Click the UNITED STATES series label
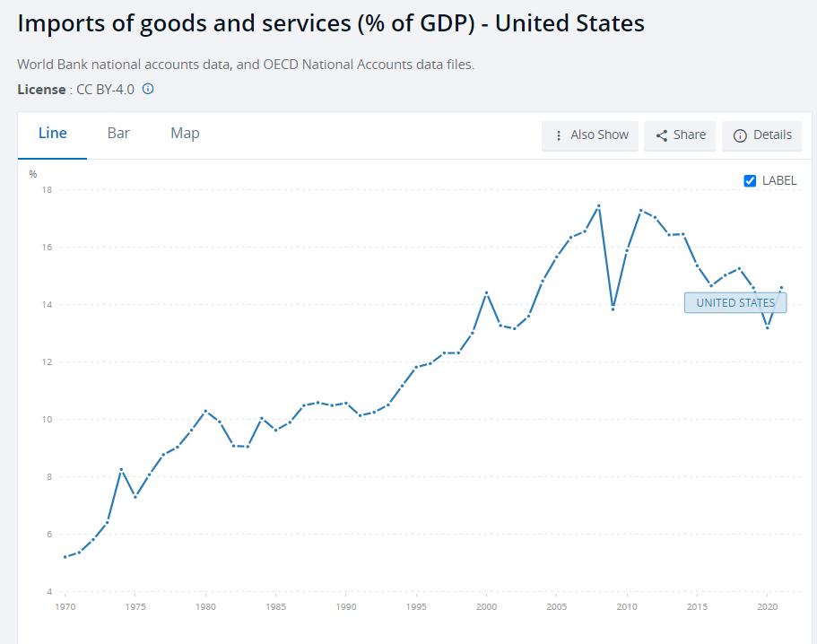This screenshot has height=644, width=817. pos(735,302)
